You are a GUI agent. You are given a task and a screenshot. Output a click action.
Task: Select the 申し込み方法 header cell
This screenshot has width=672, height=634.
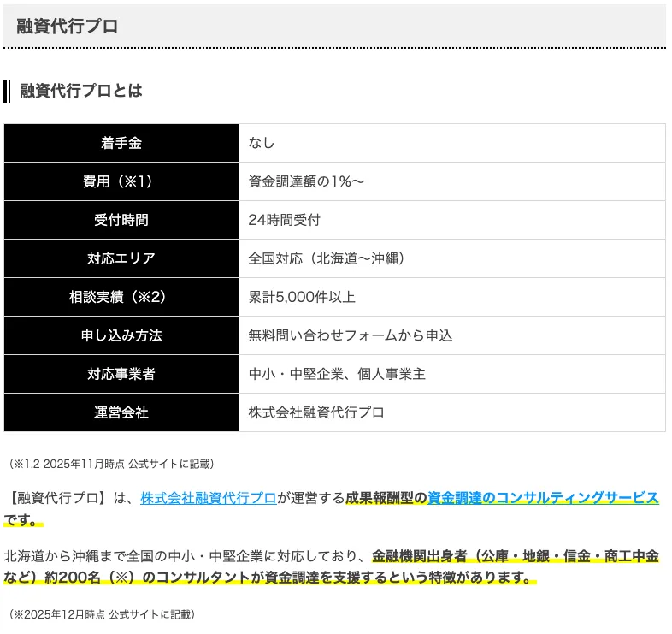[x=121, y=335]
